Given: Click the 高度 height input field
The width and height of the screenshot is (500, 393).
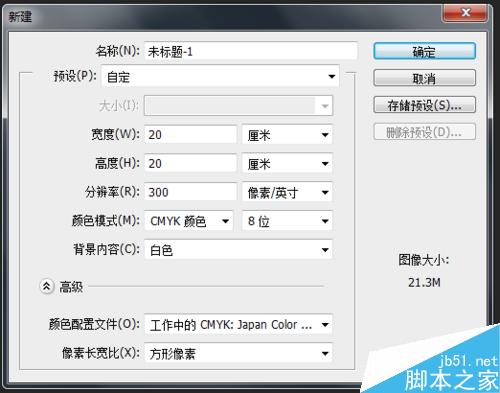Looking at the screenshot, I should (x=190, y=163).
